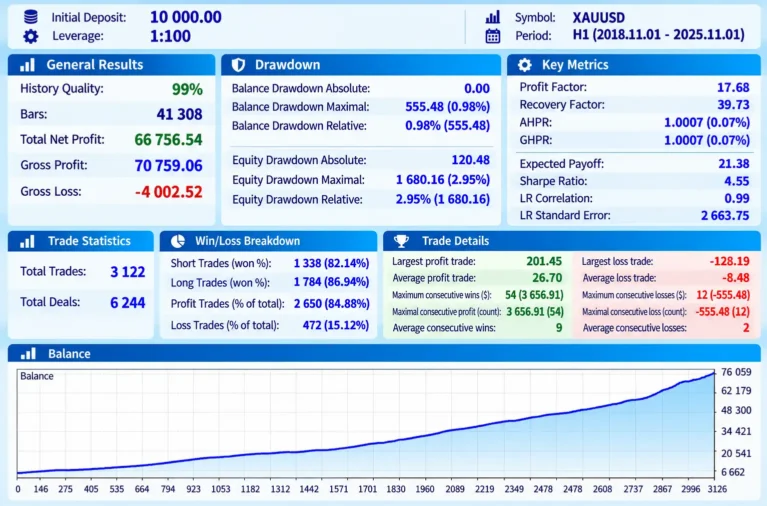
Task: Click the Leverage gear icon
Action: click(x=30, y=36)
